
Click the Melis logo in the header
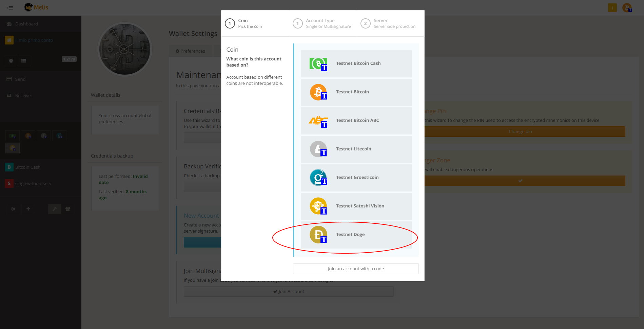pyautogui.click(x=36, y=7)
